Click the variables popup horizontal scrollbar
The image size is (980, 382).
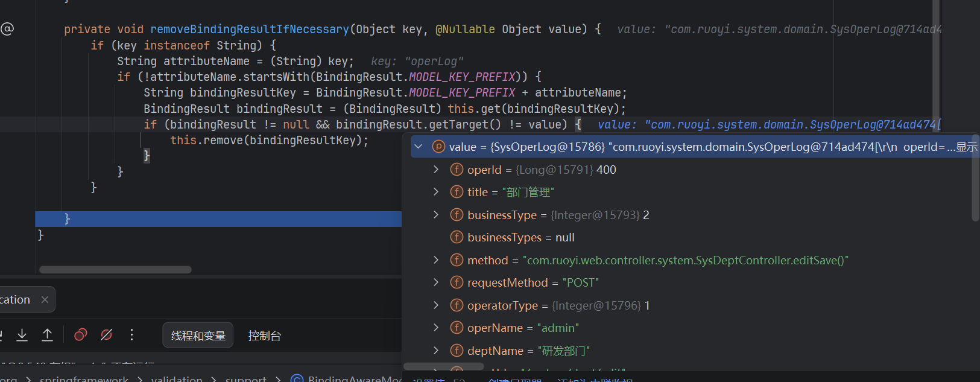tap(444, 366)
